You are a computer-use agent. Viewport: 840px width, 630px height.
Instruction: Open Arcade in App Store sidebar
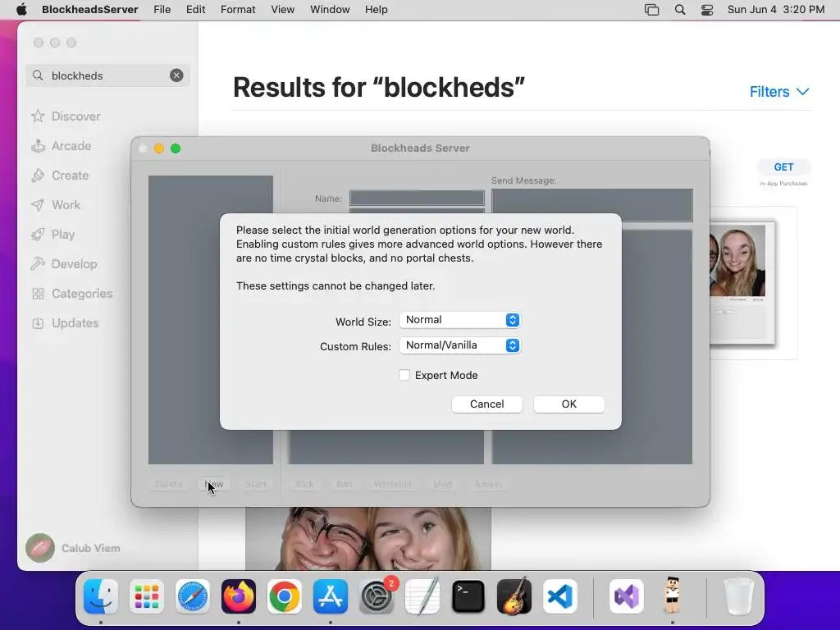61,146
